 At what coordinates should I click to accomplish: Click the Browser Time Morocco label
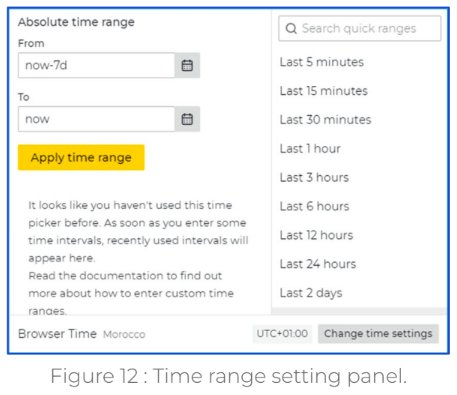(x=82, y=334)
